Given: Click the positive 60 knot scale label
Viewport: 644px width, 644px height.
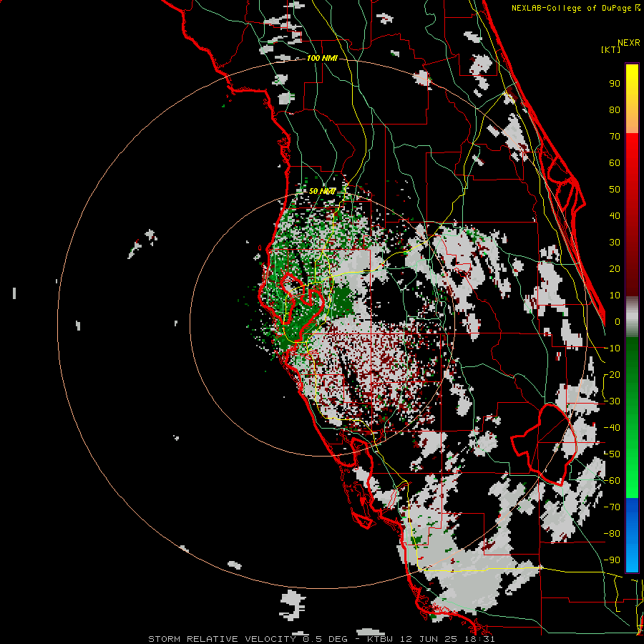Looking at the screenshot, I should coord(615,163).
